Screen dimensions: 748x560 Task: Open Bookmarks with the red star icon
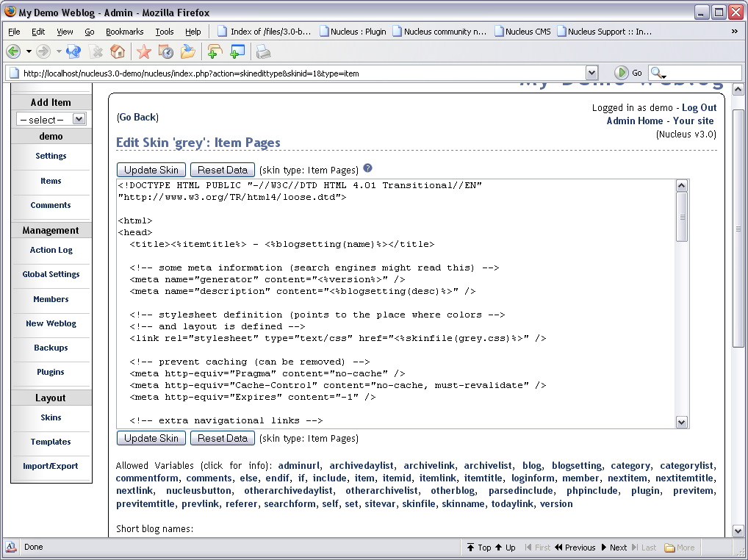pyautogui.click(x=143, y=51)
